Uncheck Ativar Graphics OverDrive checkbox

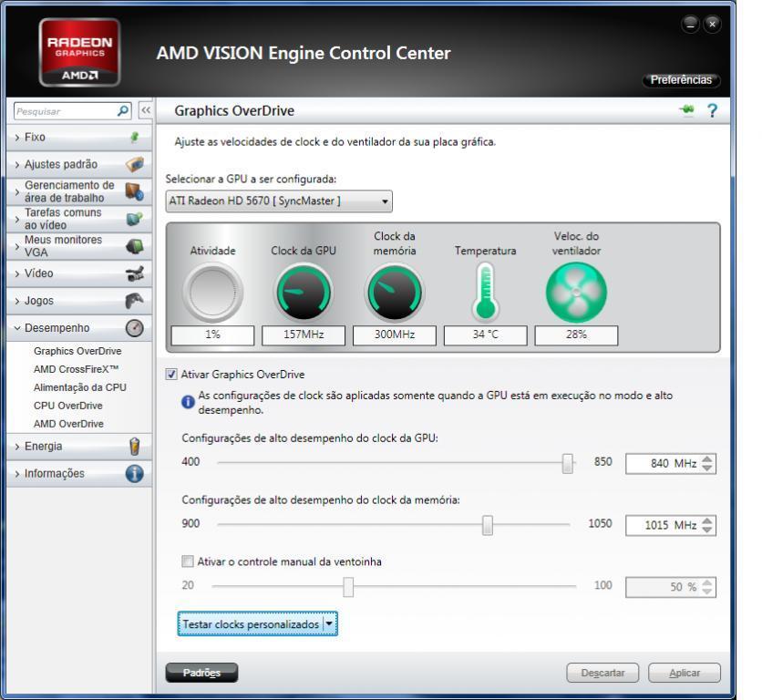click(x=172, y=374)
